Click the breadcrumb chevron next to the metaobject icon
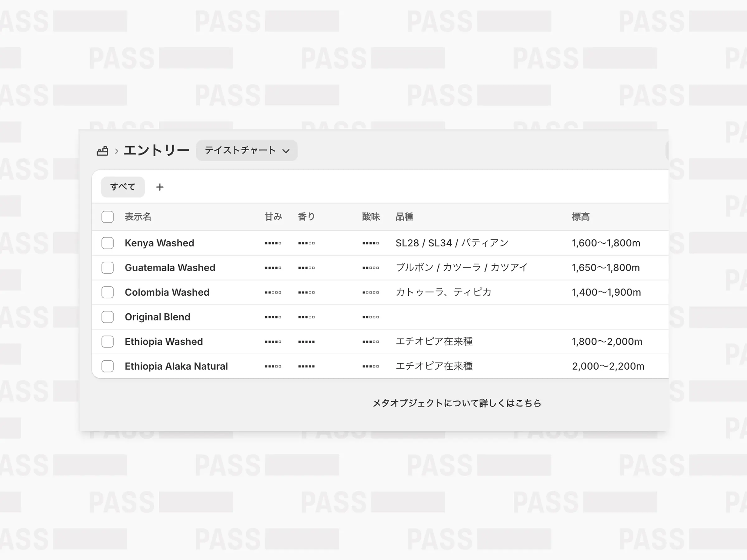The image size is (747, 560). 116,151
